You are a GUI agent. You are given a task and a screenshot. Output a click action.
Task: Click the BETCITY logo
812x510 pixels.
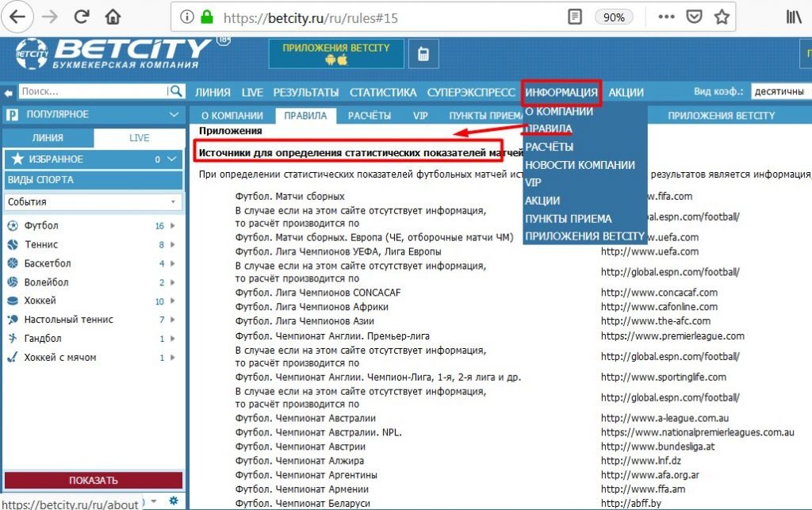point(114,53)
